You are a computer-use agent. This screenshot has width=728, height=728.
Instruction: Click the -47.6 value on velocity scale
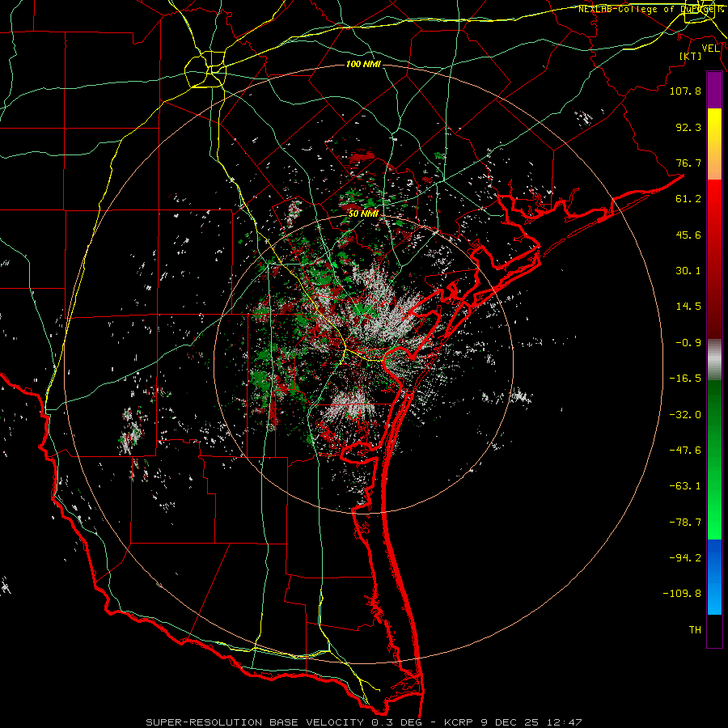click(685, 451)
